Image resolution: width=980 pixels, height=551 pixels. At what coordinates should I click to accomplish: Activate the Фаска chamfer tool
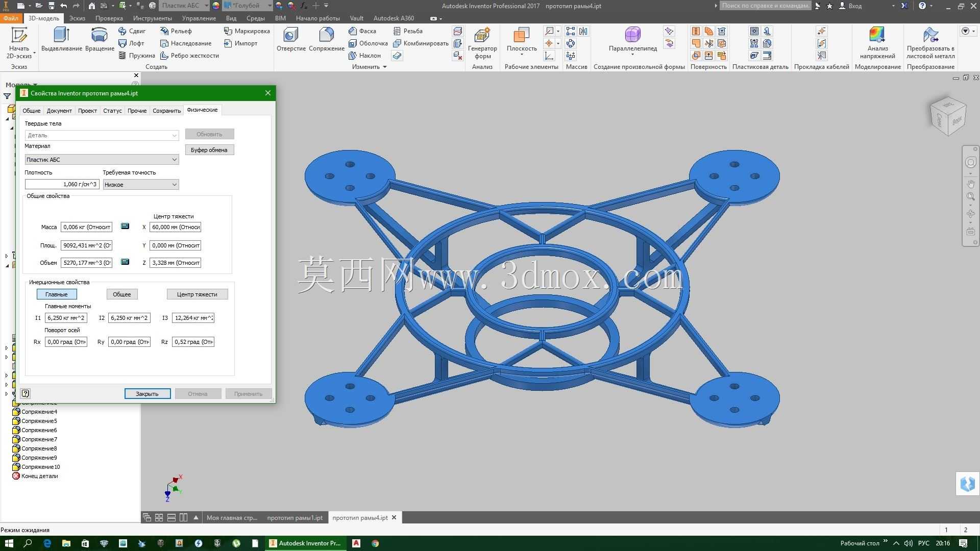pyautogui.click(x=362, y=31)
